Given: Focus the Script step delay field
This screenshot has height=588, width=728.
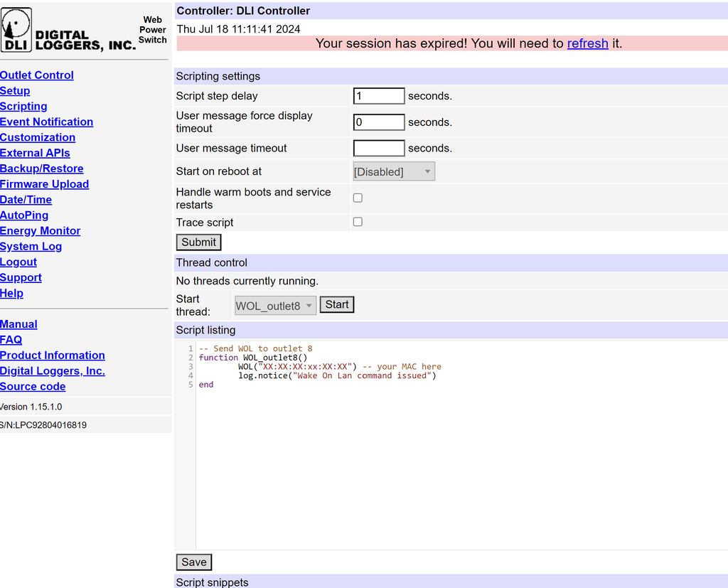Looking at the screenshot, I should [379, 96].
